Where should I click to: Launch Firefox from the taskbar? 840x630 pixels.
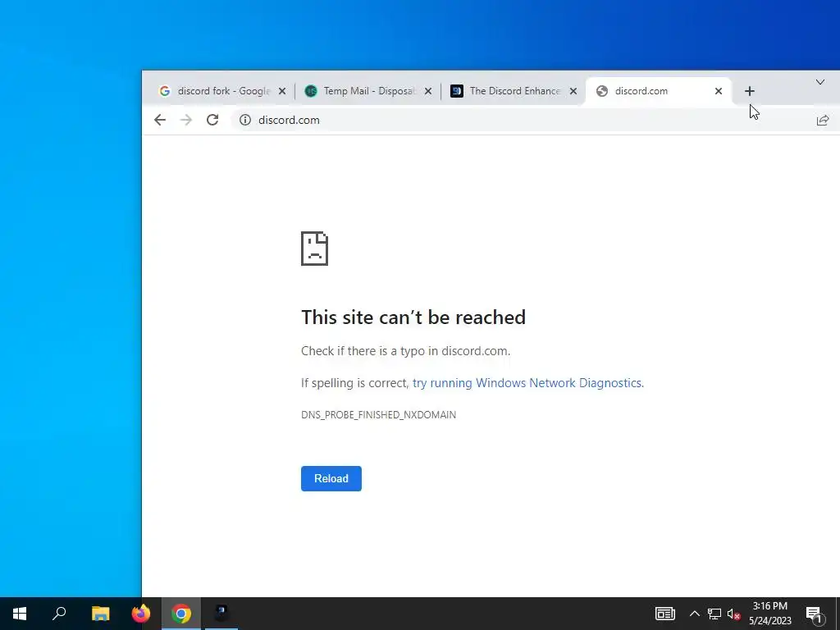click(x=141, y=614)
